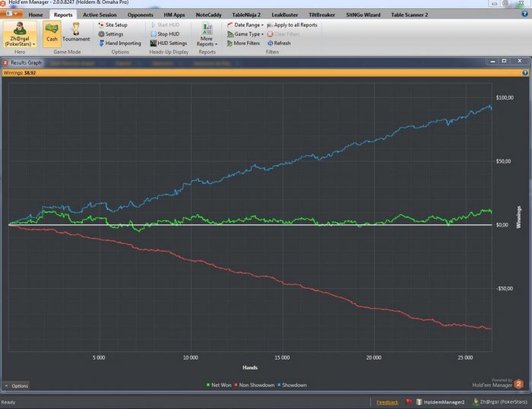Click Apply to all Reports button

tap(292, 25)
